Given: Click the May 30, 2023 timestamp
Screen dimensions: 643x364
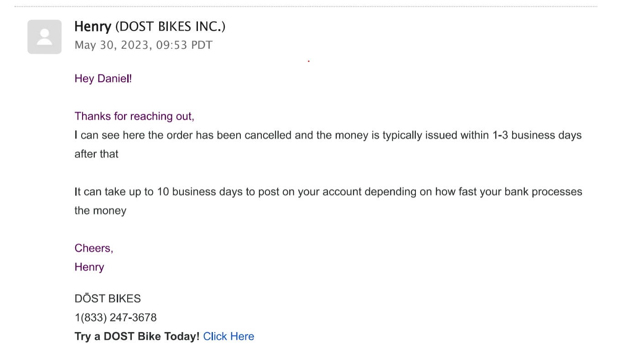Looking at the screenshot, I should (143, 45).
